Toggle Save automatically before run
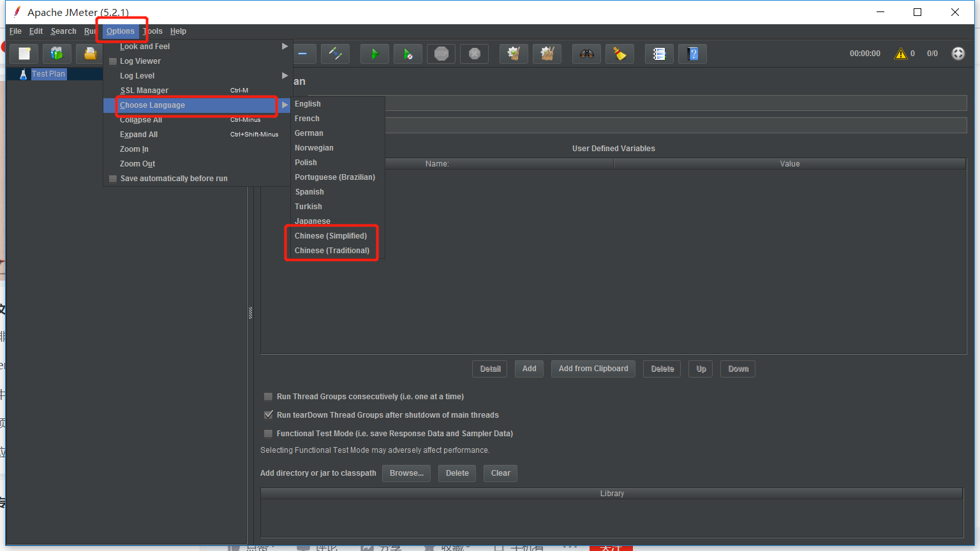The image size is (980, 551). pos(113,179)
